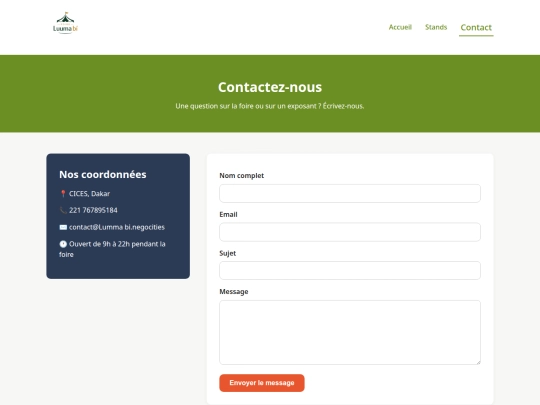
Task: Click the CICES, Dakar address text
Action: click(x=90, y=194)
